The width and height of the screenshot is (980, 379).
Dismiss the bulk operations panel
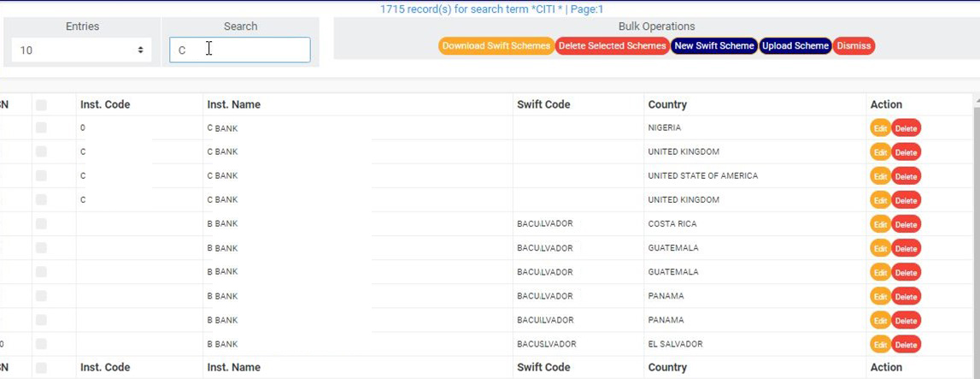854,46
